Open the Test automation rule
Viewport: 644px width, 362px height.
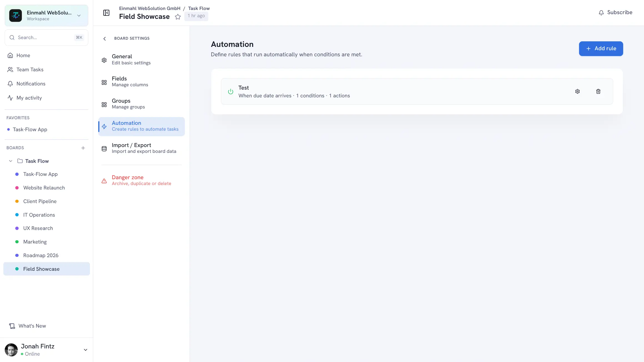[x=417, y=92]
